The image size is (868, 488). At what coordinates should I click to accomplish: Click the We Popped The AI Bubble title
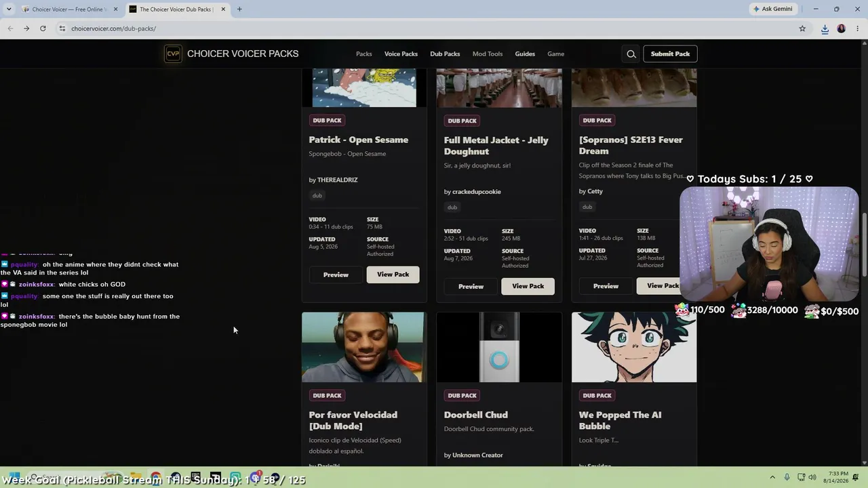tap(620, 420)
